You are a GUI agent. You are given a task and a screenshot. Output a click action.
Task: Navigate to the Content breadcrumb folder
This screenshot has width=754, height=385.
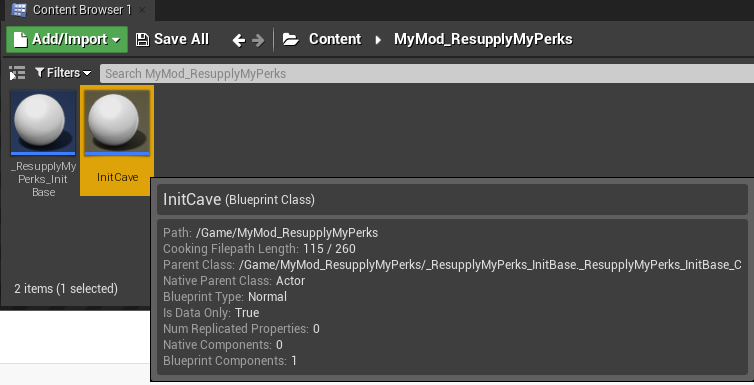click(335, 39)
